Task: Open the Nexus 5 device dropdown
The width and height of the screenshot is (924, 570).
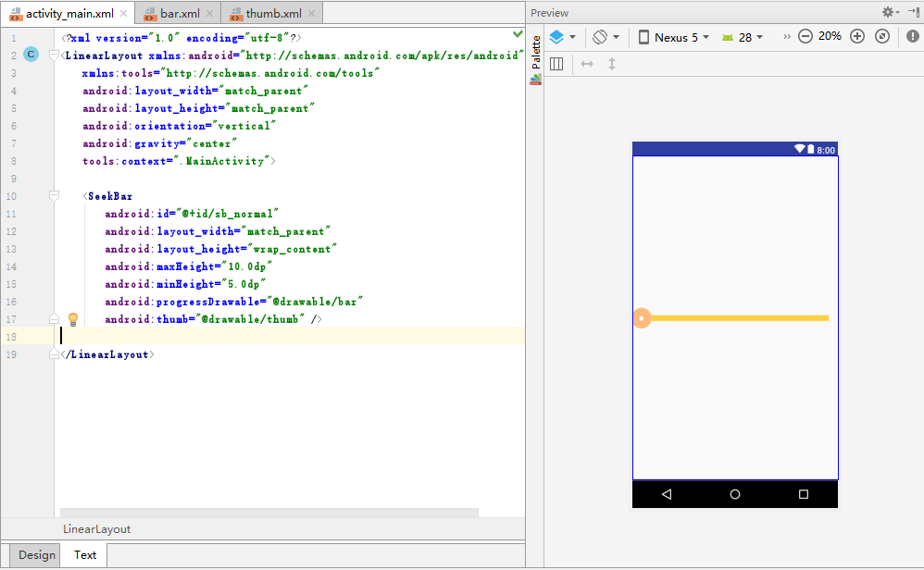Action: (674, 37)
